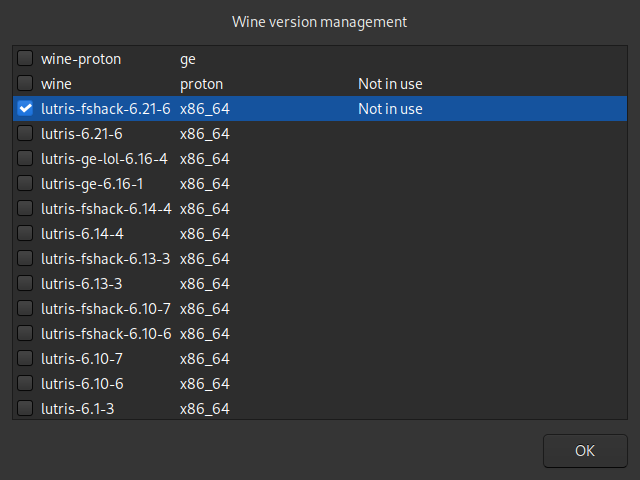Click x86_64 in the lutris-6.10-7 row
Image resolution: width=640 pixels, height=480 pixels.
(205, 359)
